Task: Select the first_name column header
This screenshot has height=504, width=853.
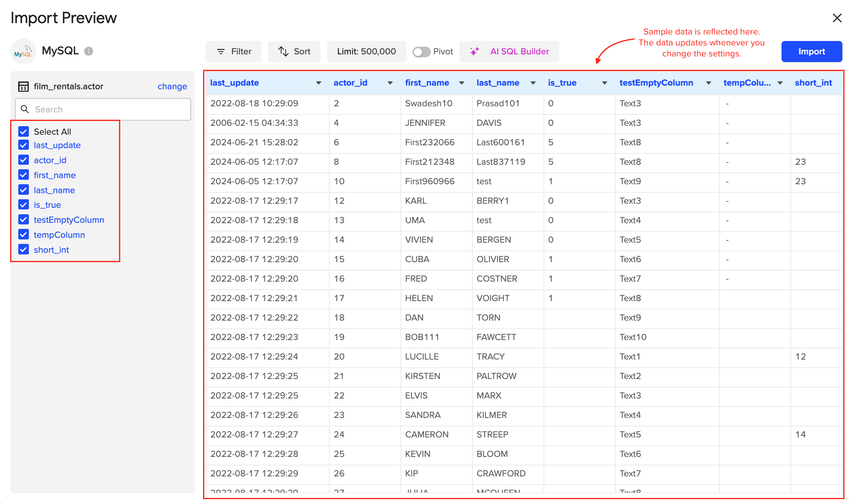Action: [x=426, y=83]
